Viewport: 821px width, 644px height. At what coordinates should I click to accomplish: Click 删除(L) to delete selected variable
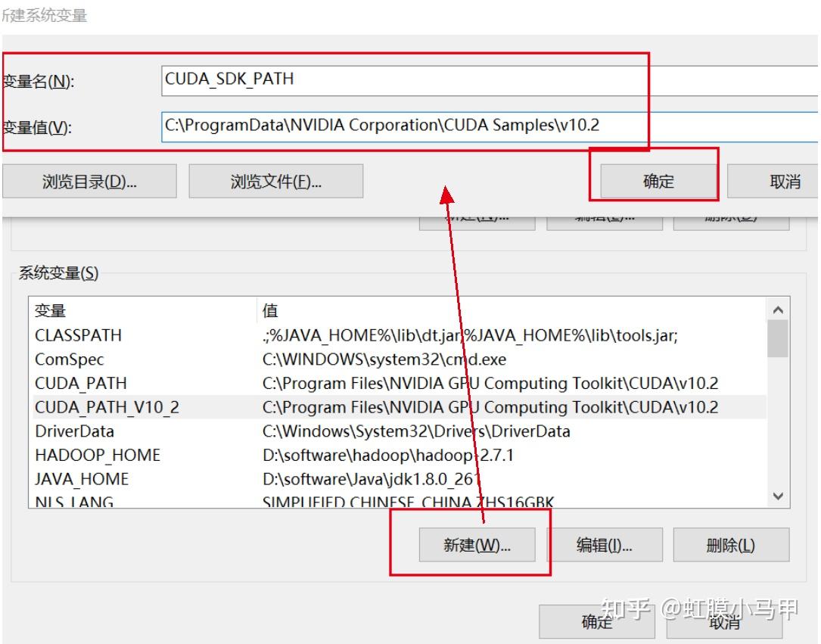coord(732,544)
